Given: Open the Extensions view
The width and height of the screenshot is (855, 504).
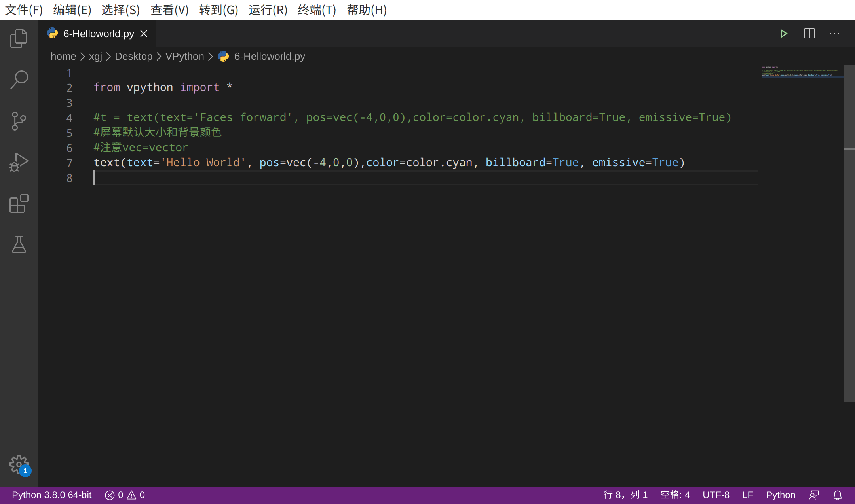Looking at the screenshot, I should [19, 204].
